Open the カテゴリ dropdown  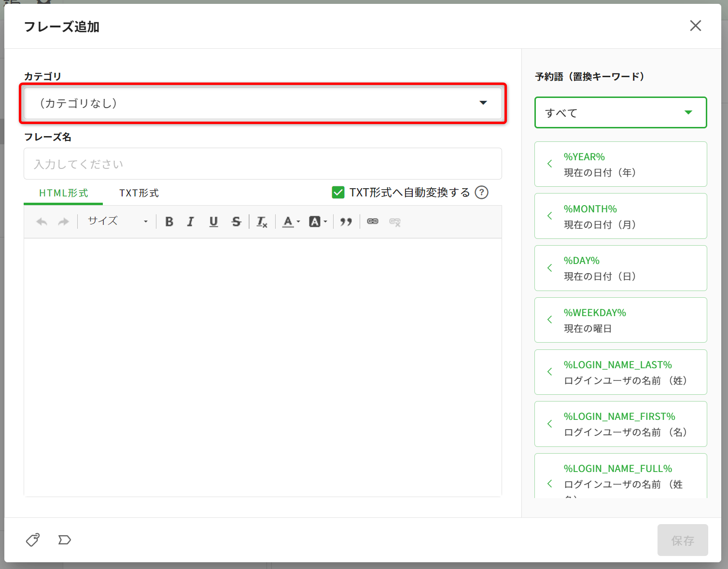coord(263,103)
